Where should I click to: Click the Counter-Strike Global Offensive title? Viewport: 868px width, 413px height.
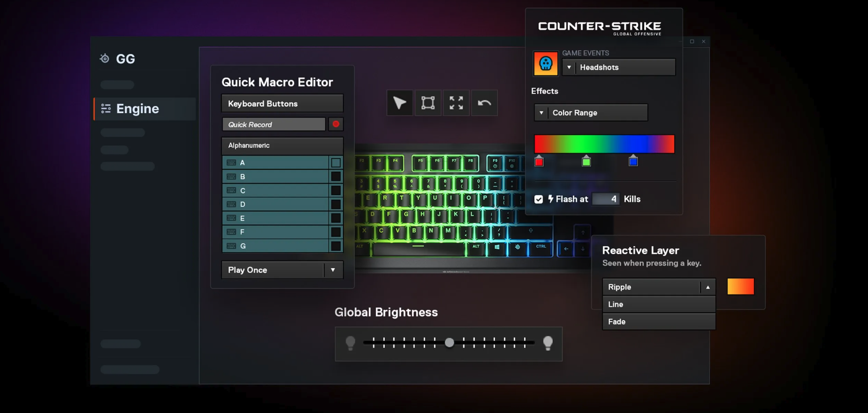[600, 28]
